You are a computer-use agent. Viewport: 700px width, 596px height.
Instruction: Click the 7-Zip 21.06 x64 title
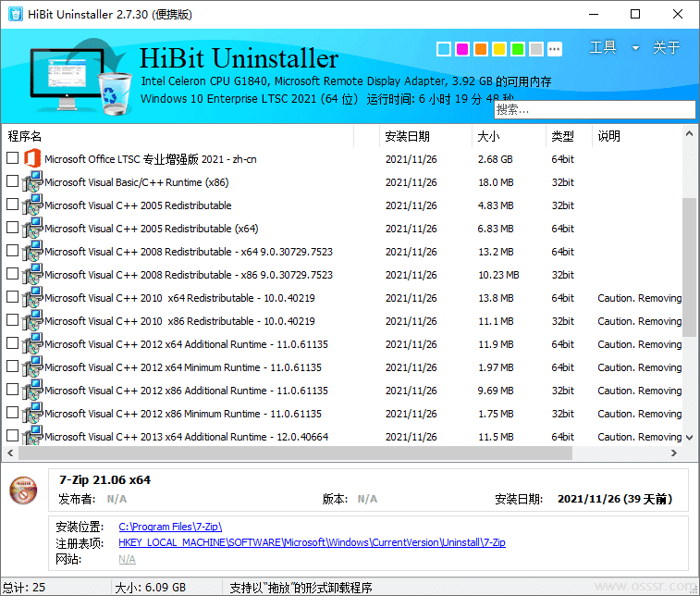[x=104, y=479]
